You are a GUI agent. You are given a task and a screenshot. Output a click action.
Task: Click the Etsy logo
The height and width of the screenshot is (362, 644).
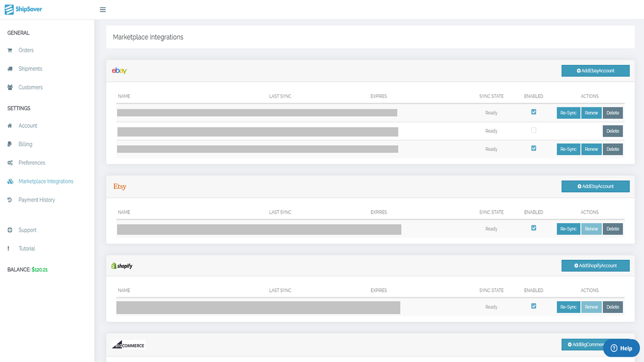(x=120, y=187)
